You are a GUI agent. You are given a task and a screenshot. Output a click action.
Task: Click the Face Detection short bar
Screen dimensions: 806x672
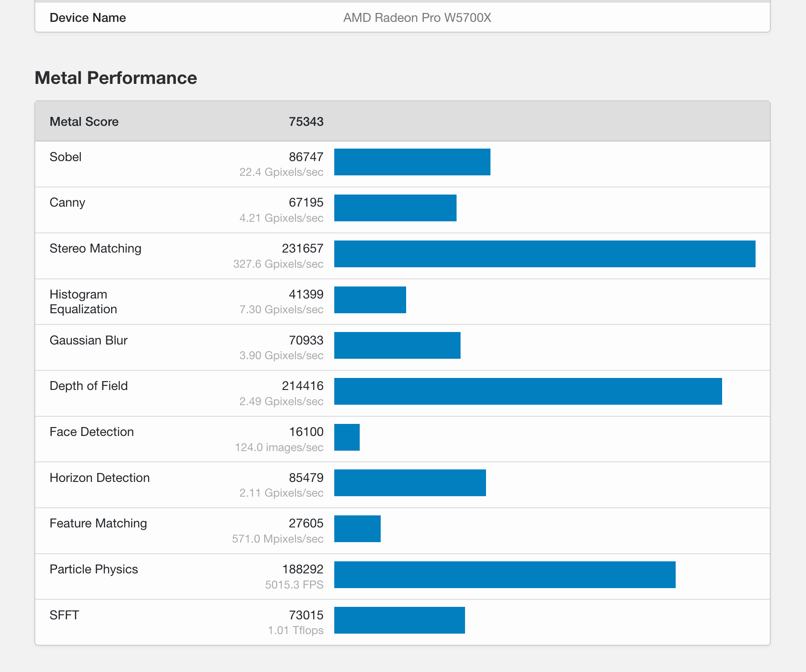(347, 437)
